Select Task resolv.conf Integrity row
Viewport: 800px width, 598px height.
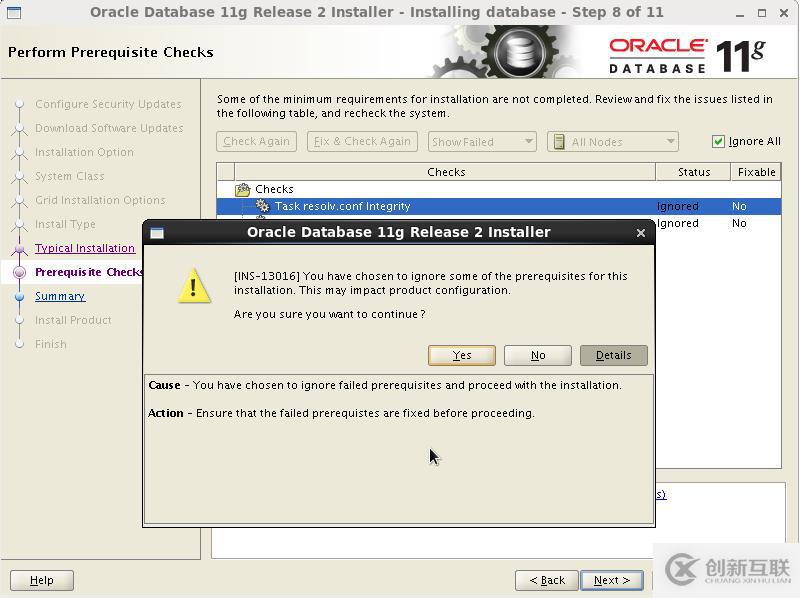coord(498,206)
